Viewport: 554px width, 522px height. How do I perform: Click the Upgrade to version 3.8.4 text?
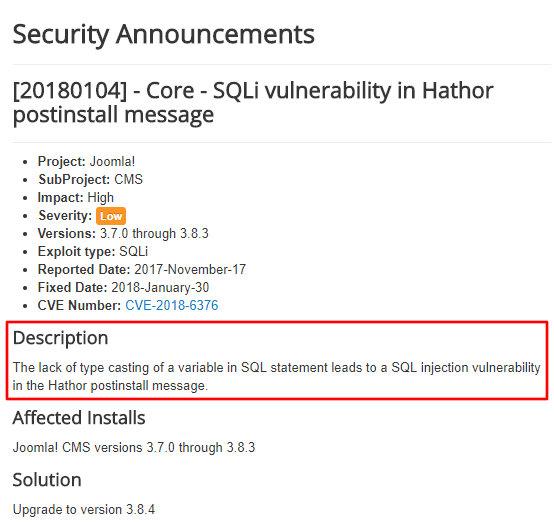coord(84,510)
